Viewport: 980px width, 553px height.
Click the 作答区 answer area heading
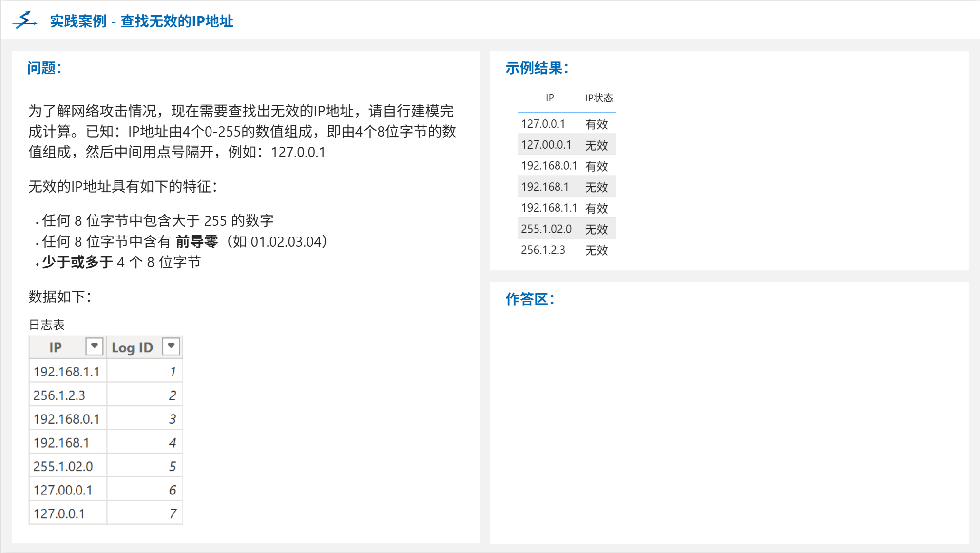530,299
